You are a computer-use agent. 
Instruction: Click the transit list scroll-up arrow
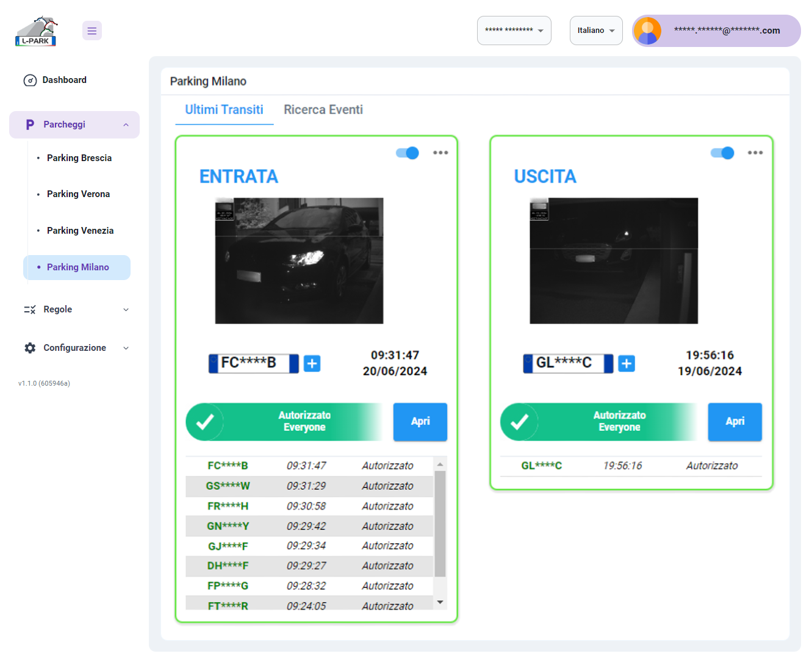coord(440,464)
